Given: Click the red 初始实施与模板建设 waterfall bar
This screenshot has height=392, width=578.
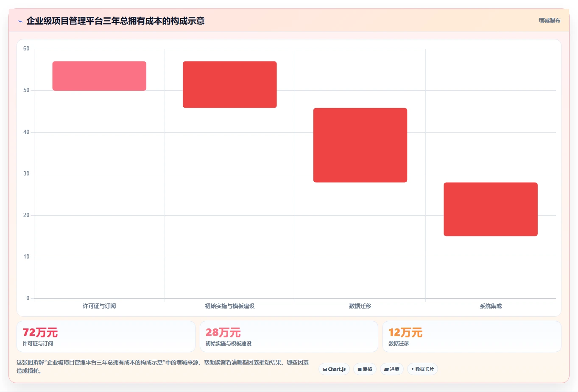Looking at the screenshot, I should coord(230,85).
